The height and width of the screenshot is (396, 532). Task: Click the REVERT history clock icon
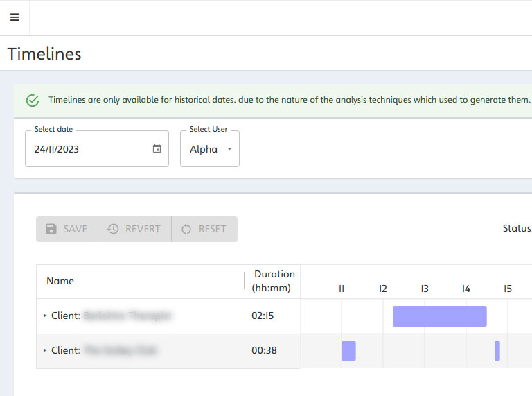(x=113, y=229)
